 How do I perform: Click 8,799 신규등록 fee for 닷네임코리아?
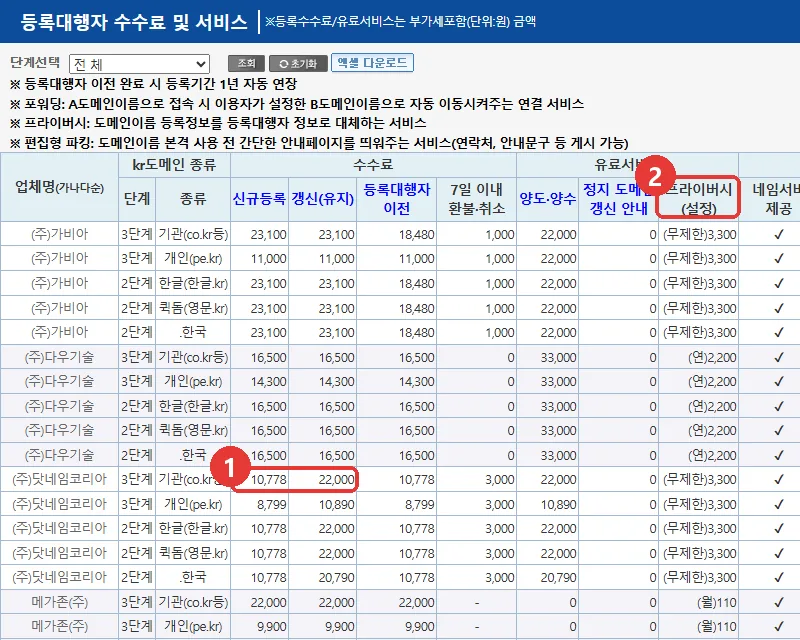coord(271,505)
